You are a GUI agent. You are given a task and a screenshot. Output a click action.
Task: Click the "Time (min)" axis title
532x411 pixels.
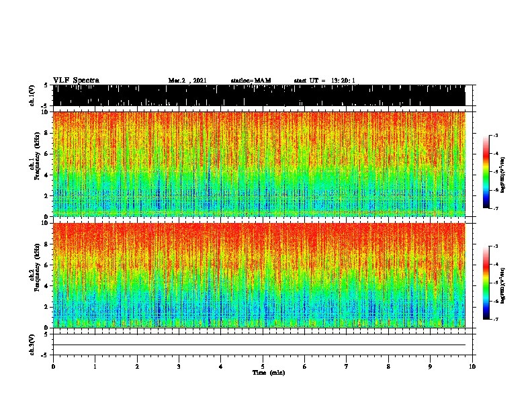[x=269, y=373]
